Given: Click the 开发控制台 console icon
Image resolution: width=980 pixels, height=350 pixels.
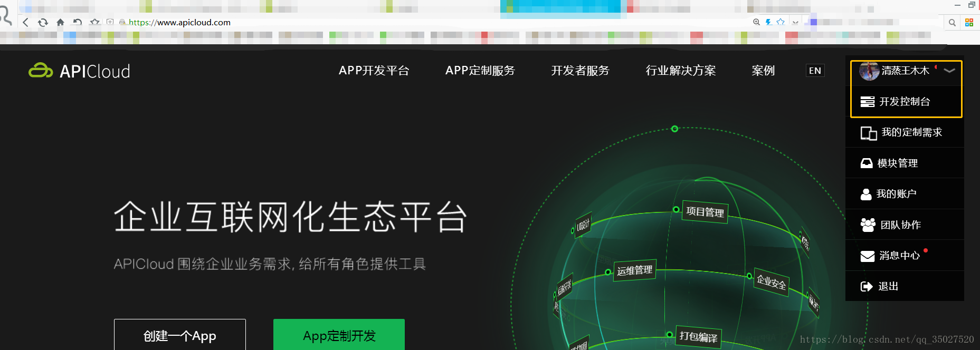Looking at the screenshot, I should pos(868,102).
